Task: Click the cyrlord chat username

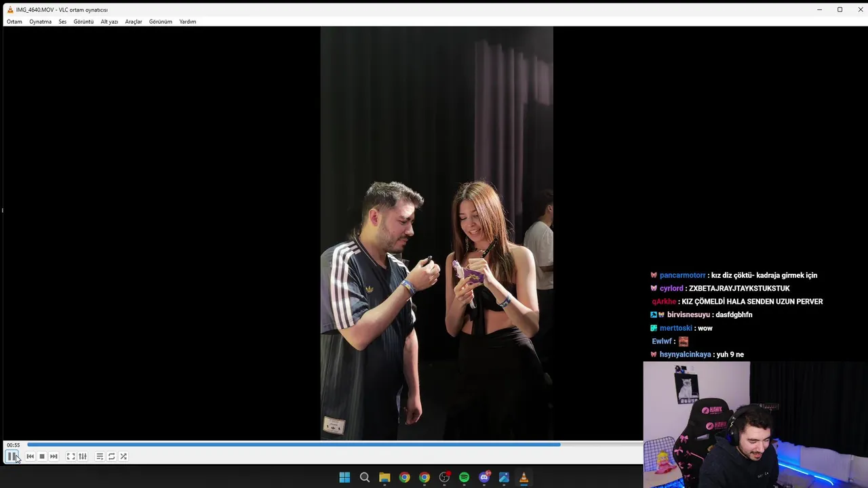Action: pyautogui.click(x=671, y=288)
